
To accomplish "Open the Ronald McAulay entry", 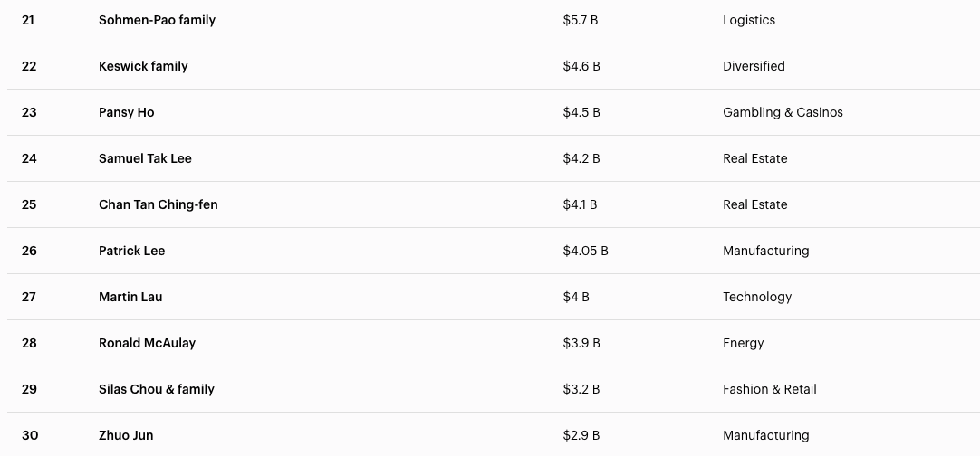I will pyautogui.click(x=147, y=343).
